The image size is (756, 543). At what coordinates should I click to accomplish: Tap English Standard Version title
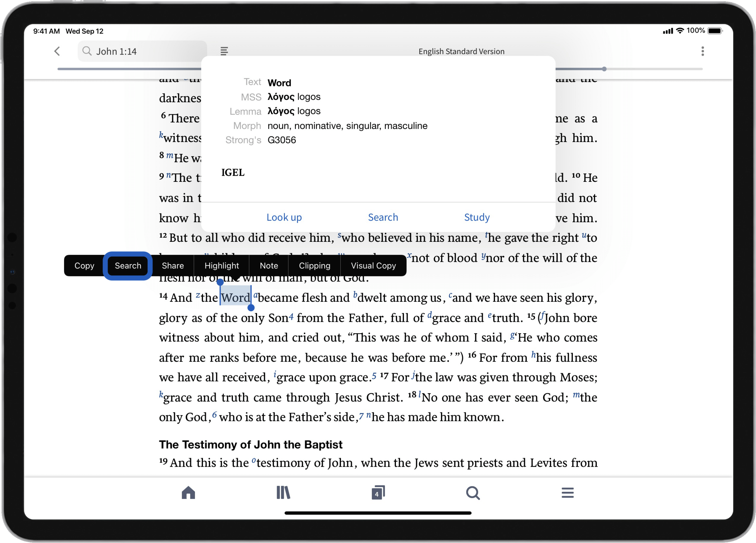(x=461, y=51)
